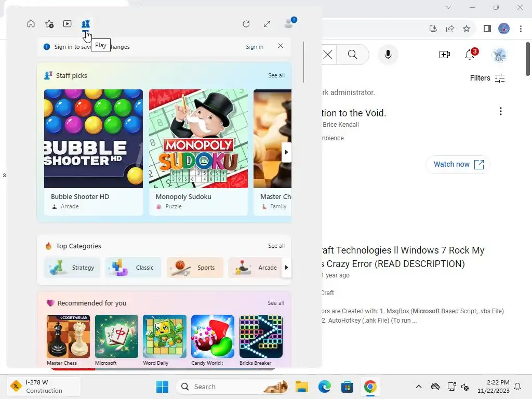The width and height of the screenshot is (532, 399).
Task: Switch to Chrome in taskbar
Action: 370,387
